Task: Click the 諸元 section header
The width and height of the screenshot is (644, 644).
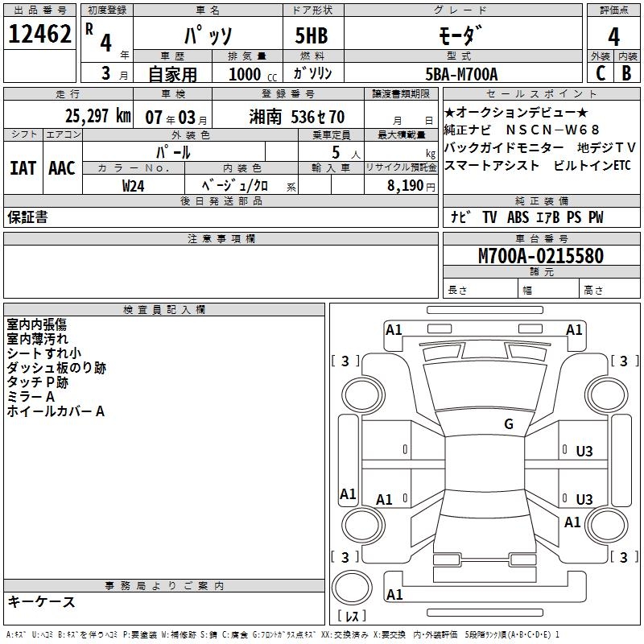Action: [542, 271]
